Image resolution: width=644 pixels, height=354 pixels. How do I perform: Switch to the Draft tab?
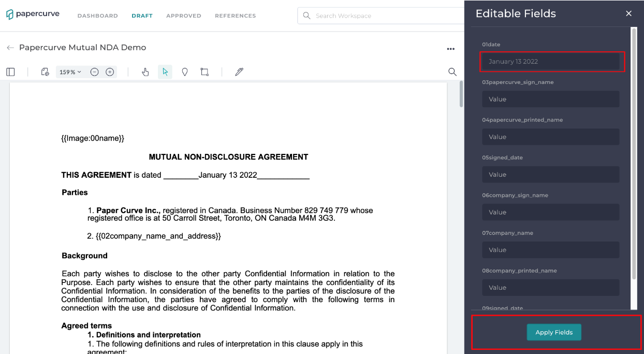click(x=142, y=16)
